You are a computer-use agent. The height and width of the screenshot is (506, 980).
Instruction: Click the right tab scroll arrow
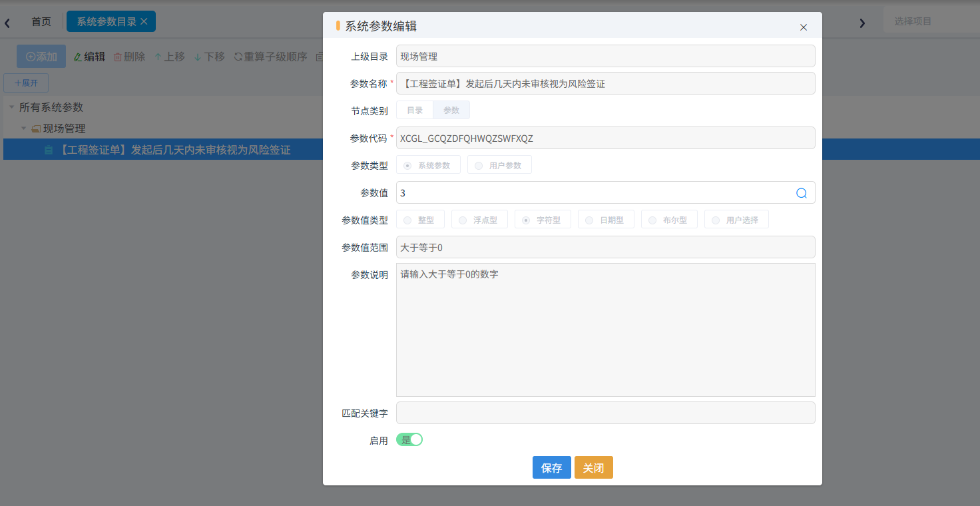pos(862,23)
